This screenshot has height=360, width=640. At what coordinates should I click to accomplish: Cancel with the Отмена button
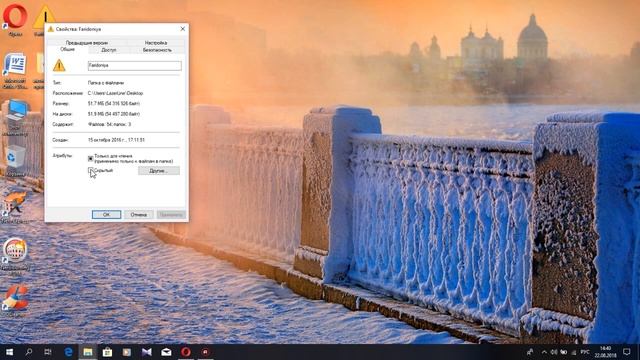(x=138, y=214)
